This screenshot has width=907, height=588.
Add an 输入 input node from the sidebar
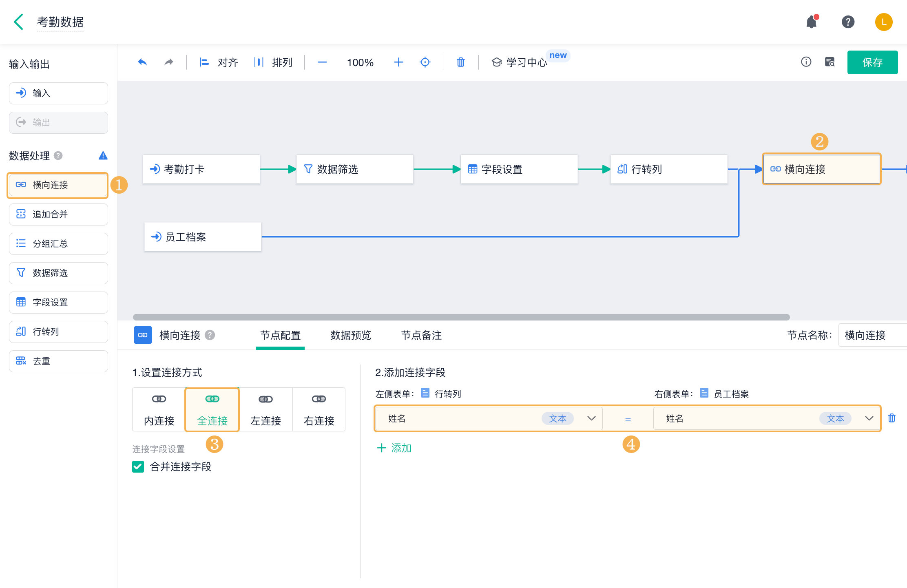pyautogui.click(x=58, y=93)
